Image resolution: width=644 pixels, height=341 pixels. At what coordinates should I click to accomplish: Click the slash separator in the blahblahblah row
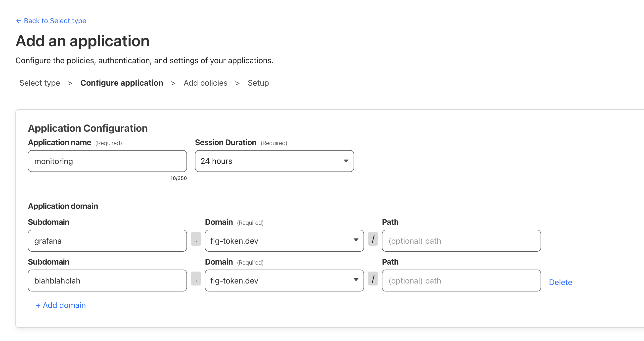pos(373,279)
